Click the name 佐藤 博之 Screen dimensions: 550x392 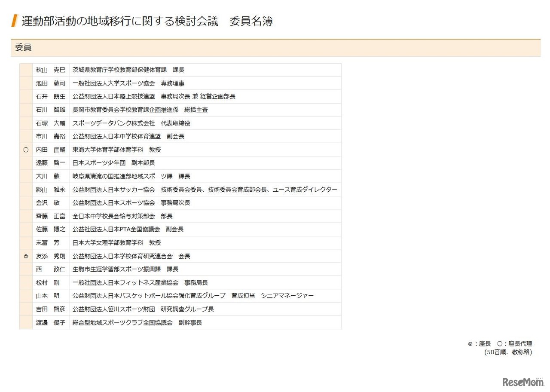pyautogui.click(x=50, y=229)
